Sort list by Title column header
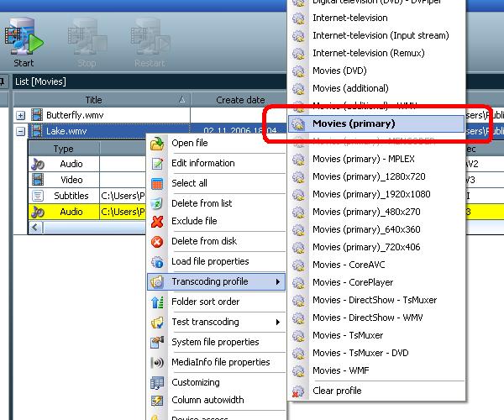 [x=93, y=99]
